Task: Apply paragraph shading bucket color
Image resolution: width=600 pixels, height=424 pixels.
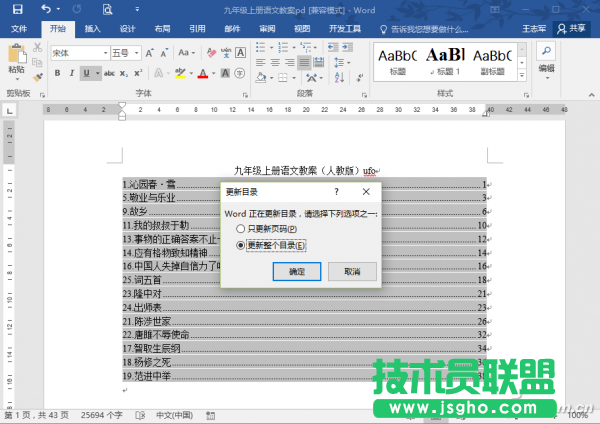Action: click(261, 78)
